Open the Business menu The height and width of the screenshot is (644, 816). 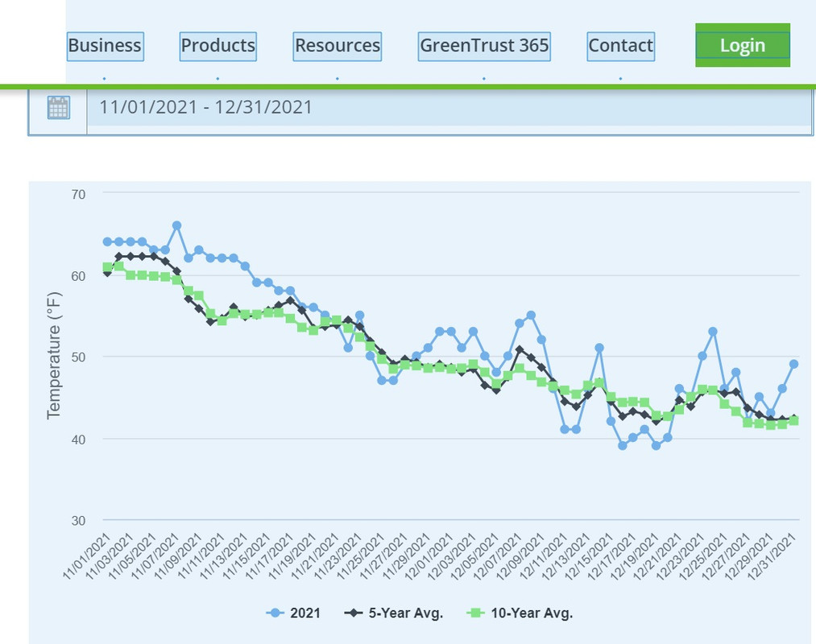(106, 47)
